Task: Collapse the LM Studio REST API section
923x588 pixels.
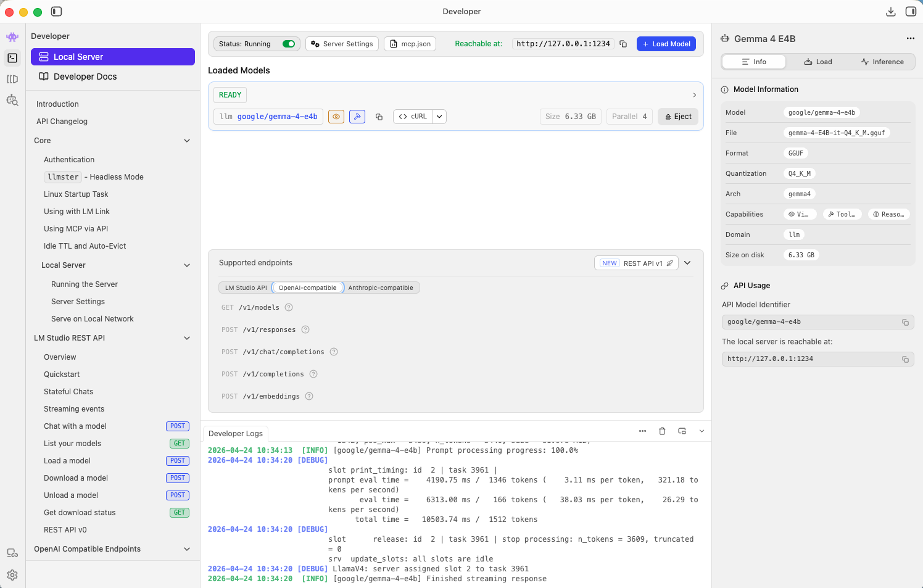Action: pos(187,338)
